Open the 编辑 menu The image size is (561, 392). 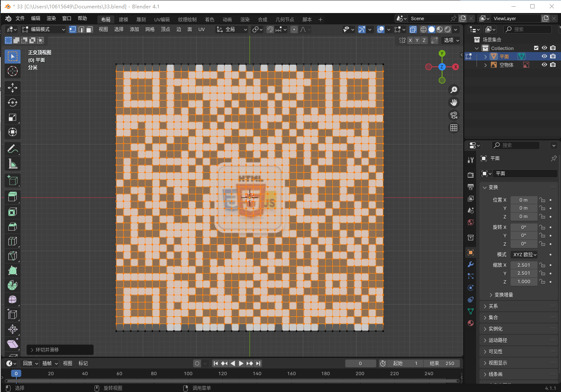(x=36, y=18)
